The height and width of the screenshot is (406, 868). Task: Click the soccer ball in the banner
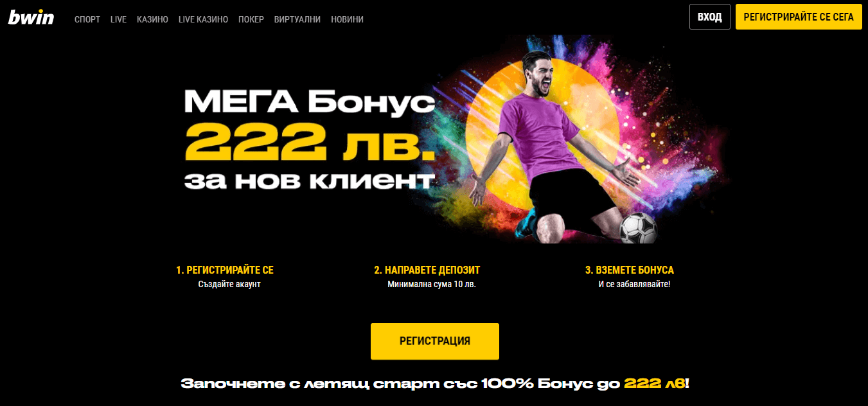pos(638,228)
